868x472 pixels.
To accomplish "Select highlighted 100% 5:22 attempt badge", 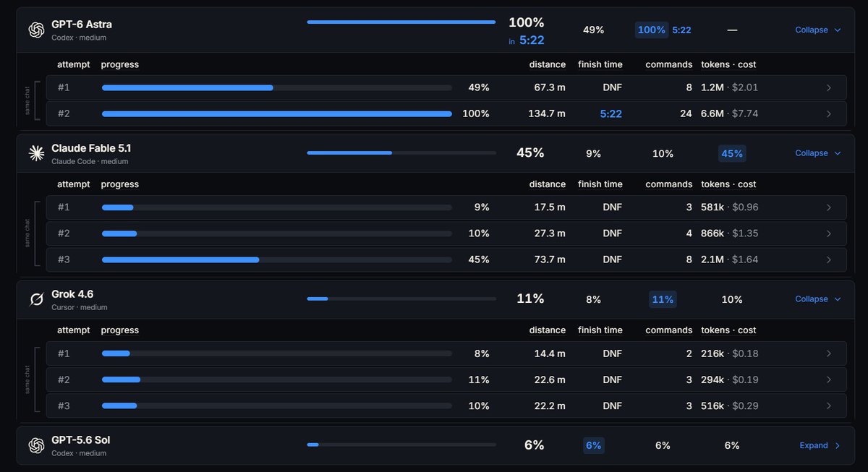I will [664, 30].
